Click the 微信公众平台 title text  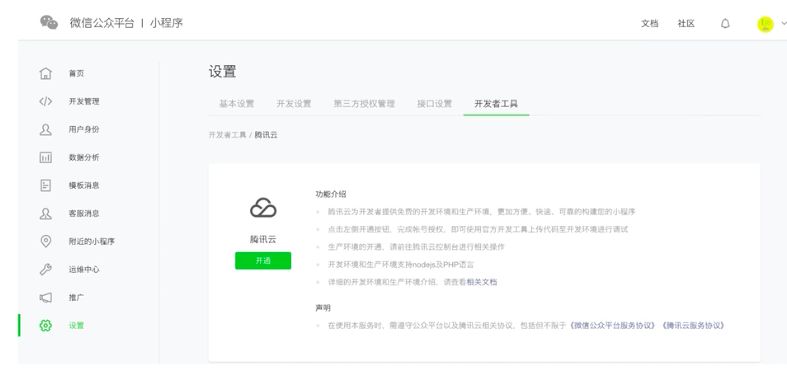102,23
